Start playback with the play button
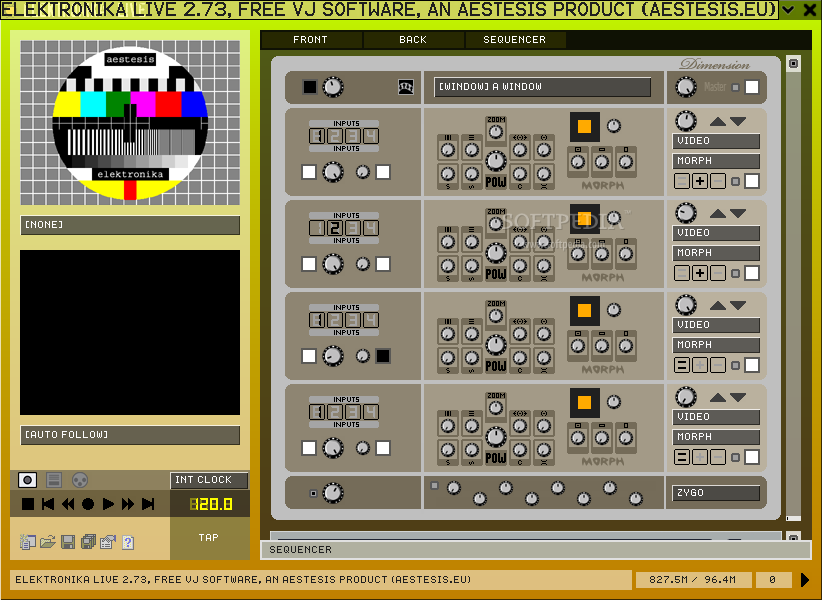The height and width of the screenshot is (600, 822). pyautogui.click(x=108, y=504)
